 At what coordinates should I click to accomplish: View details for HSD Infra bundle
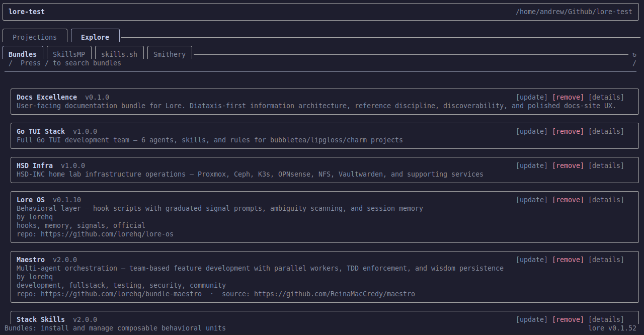click(x=606, y=165)
